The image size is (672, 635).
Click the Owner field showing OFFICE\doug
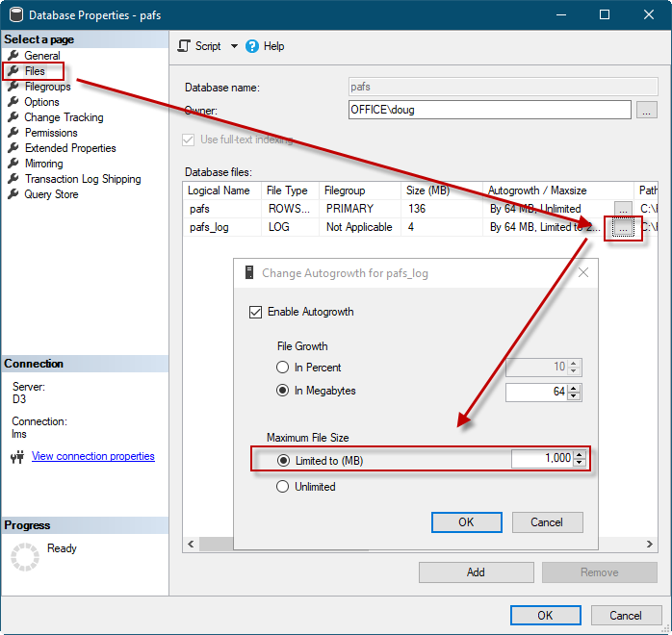(x=489, y=110)
